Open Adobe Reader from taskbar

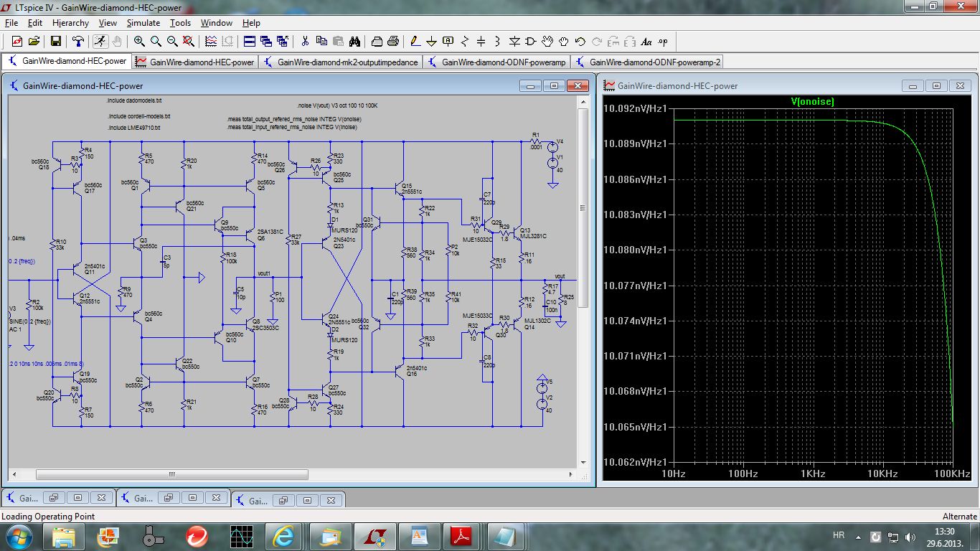(x=461, y=536)
